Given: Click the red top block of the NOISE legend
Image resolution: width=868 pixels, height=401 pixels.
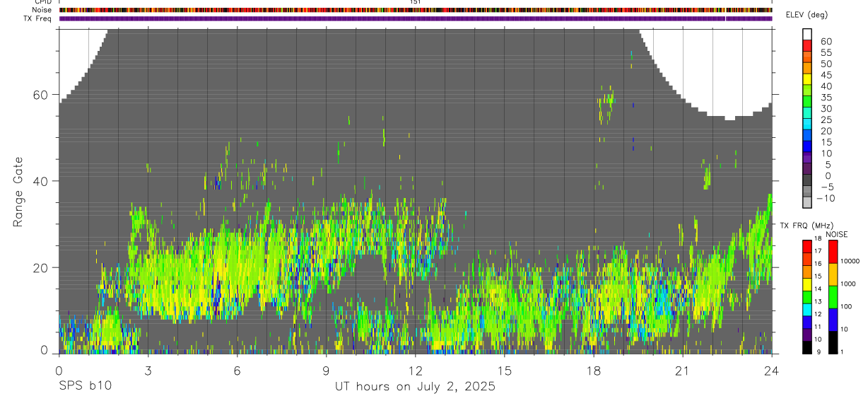Looking at the screenshot, I should tap(833, 252).
